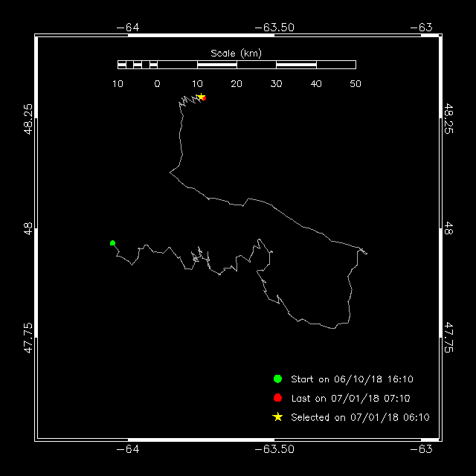
Task: Click the yellow Selected star in the legend
Action: (x=277, y=417)
